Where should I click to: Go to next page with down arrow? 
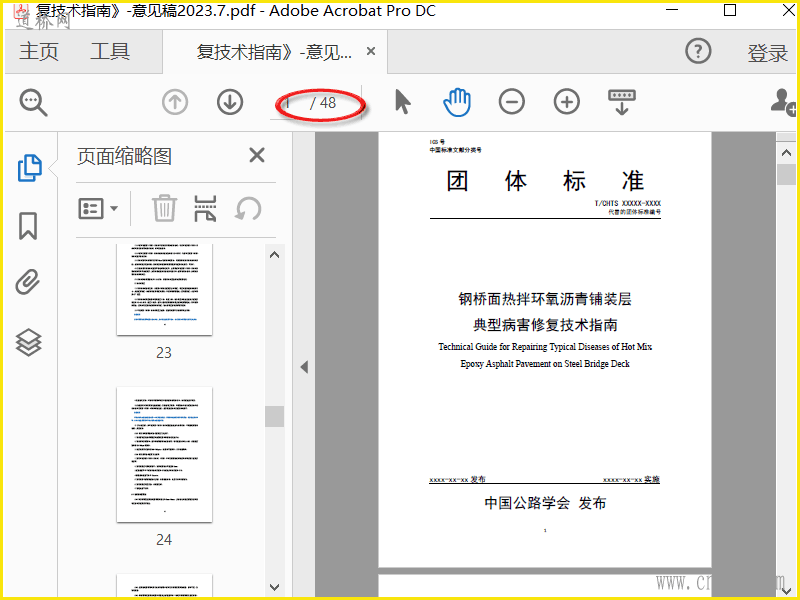230,102
